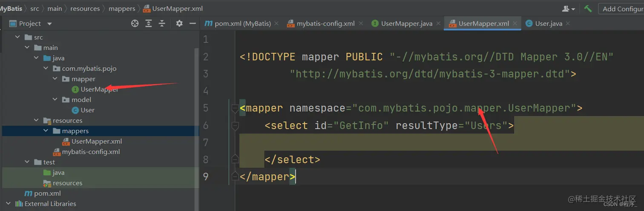Select the UserMapper.xml editor tab
This screenshot has height=211, width=644.
pos(483,23)
